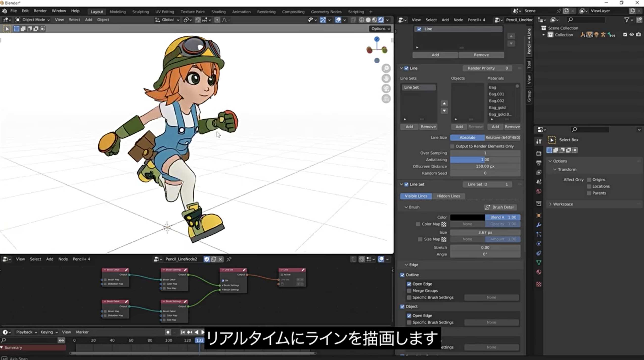Open the Render properties camera tab
Viewport: 644px width, 360px height.
[539, 153]
